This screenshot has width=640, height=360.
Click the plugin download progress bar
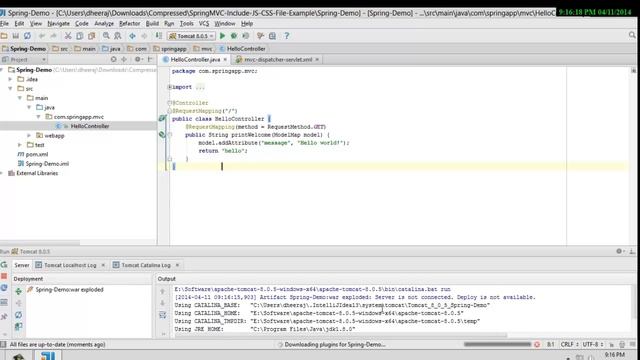(497, 344)
